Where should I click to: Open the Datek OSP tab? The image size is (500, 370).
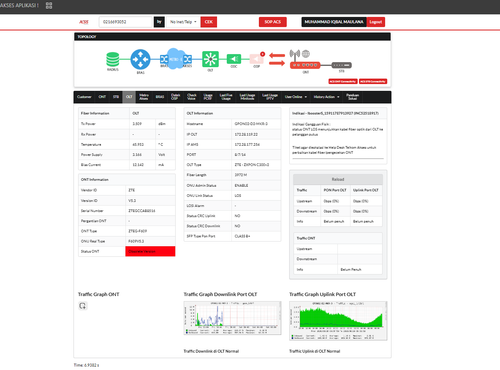(x=175, y=97)
